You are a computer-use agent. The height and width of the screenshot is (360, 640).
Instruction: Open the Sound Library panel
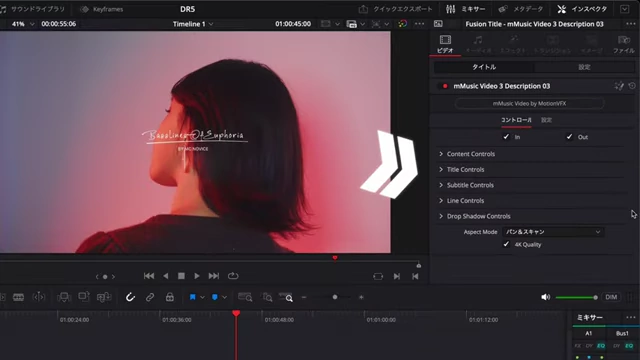pos(33,9)
